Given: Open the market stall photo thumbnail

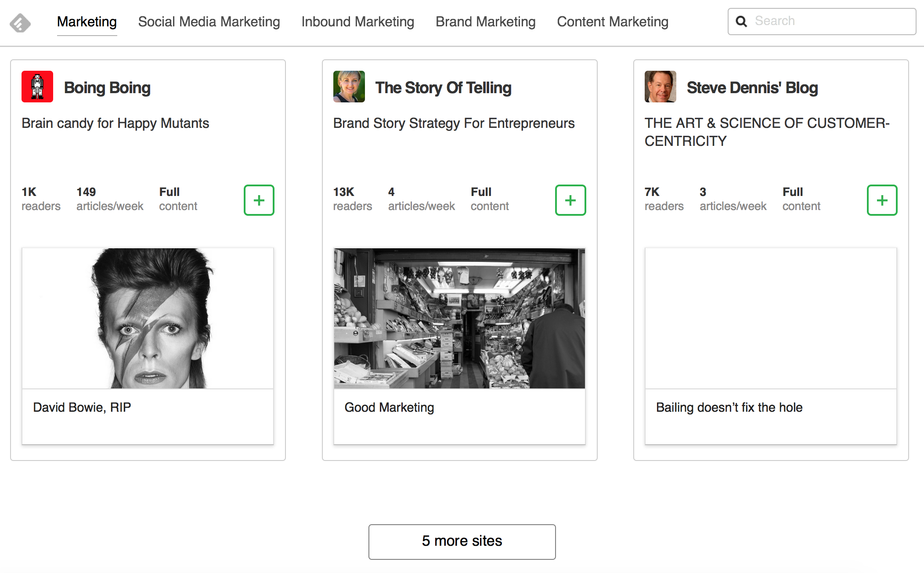Looking at the screenshot, I should pyautogui.click(x=459, y=318).
